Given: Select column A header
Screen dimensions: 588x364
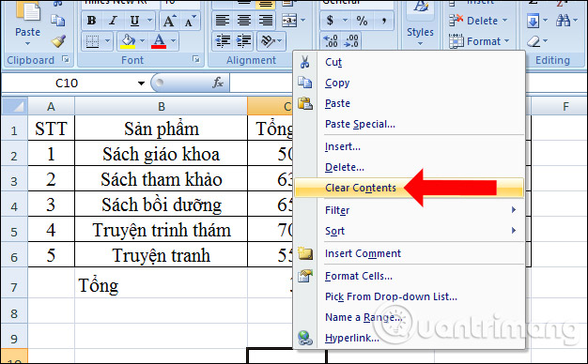Looking at the screenshot, I should [x=51, y=107].
